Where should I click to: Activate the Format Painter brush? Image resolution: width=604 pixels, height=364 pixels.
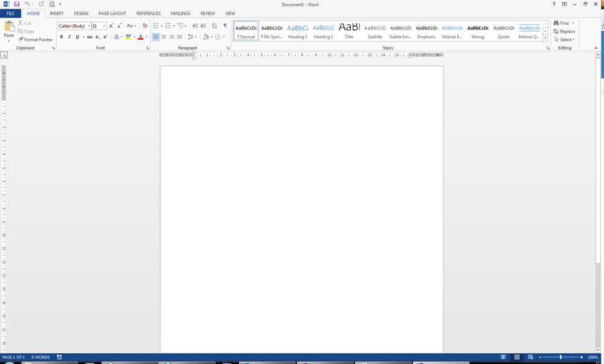coord(35,40)
